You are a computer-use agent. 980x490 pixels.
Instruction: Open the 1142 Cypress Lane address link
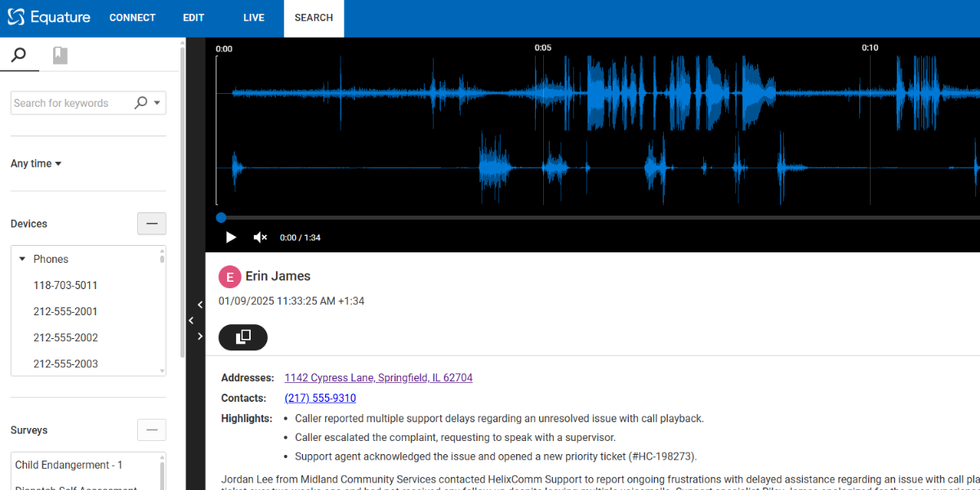(378, 378)
